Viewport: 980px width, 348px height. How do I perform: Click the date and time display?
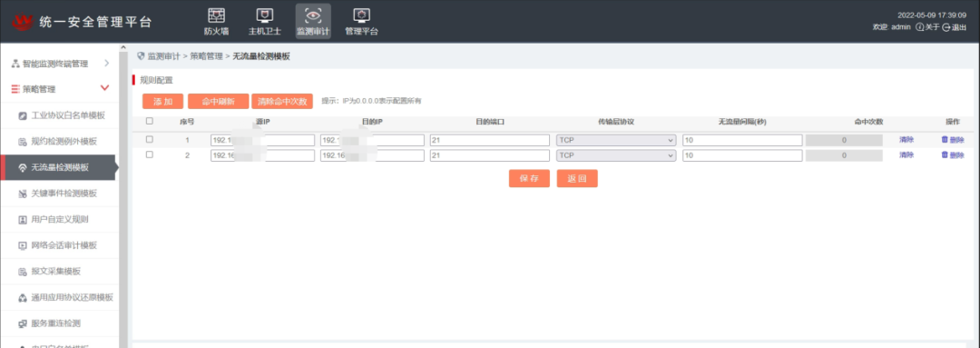pos(933,15)
